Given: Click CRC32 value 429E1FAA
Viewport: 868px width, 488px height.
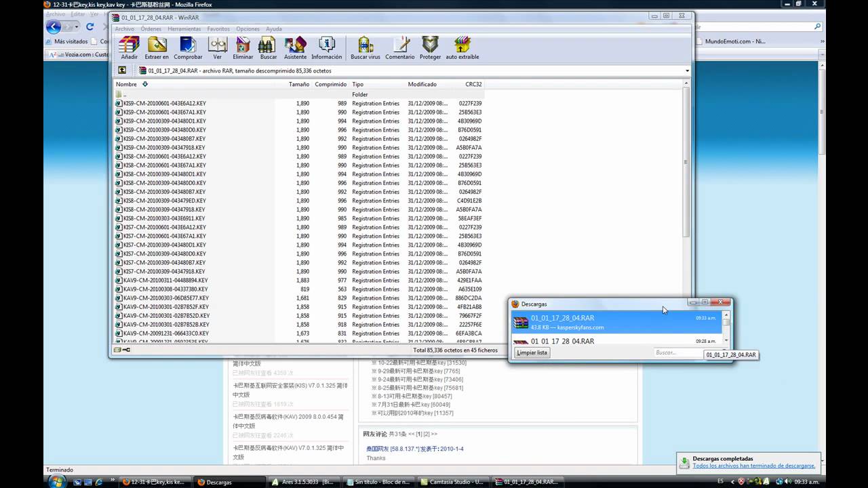Looking at the screenshot, I should [x=469, y=280].
